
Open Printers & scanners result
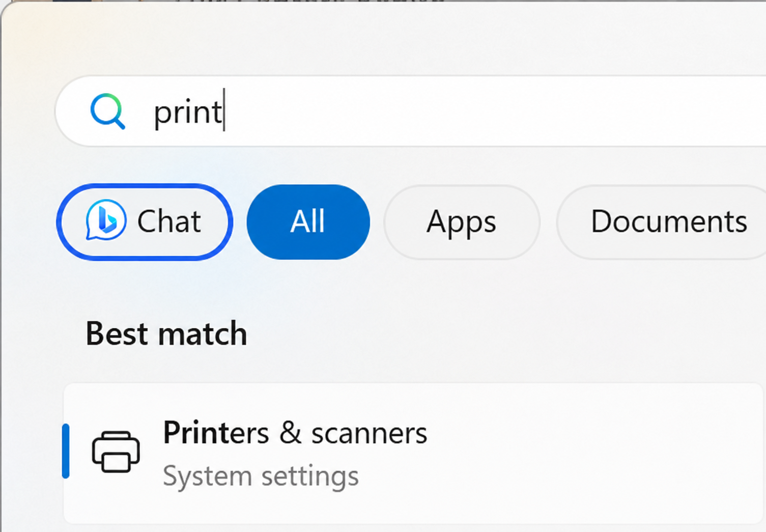click(x=413, y=453)
